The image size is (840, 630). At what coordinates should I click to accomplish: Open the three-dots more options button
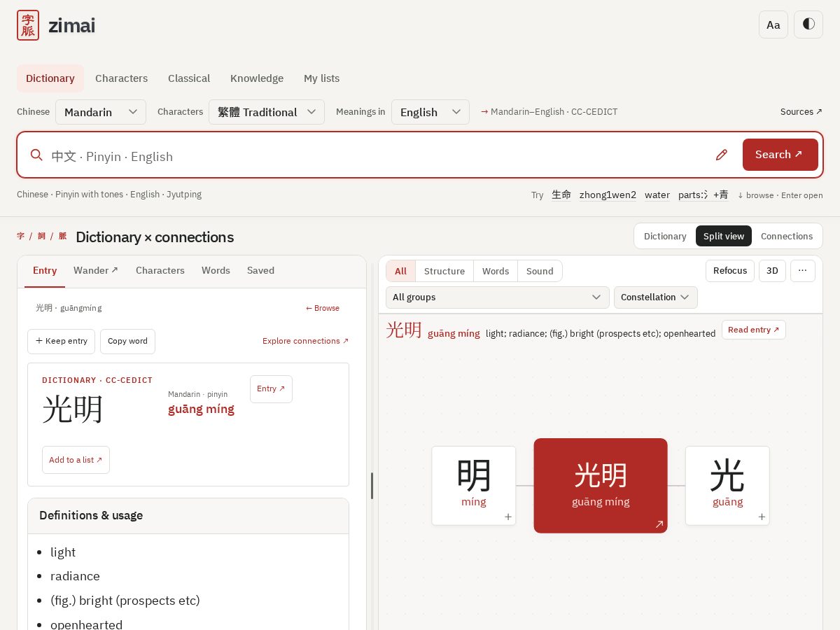point(803,271)
